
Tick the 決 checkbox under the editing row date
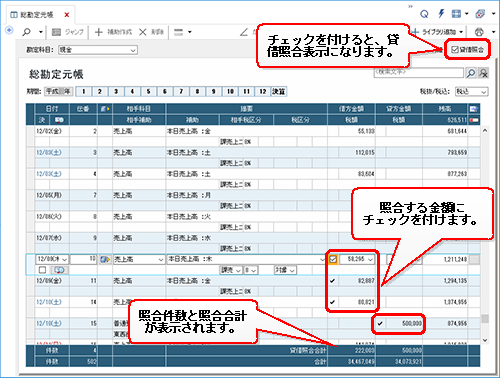[42, 270]
